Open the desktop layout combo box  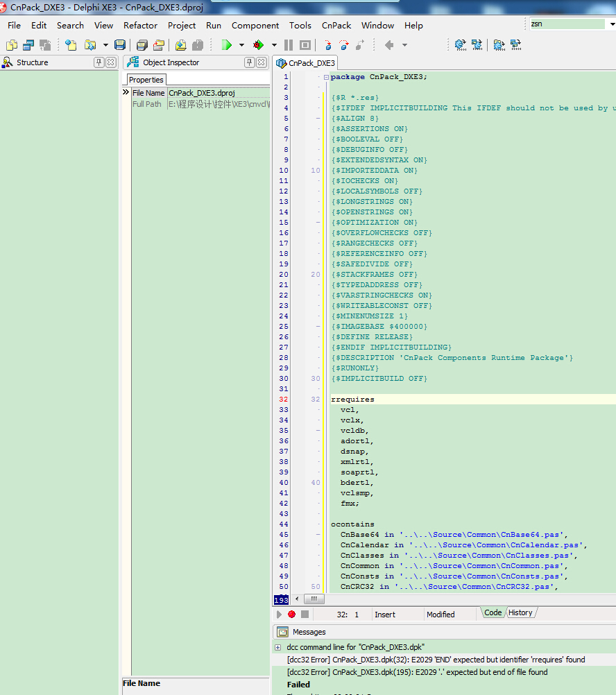click(612, 24)
